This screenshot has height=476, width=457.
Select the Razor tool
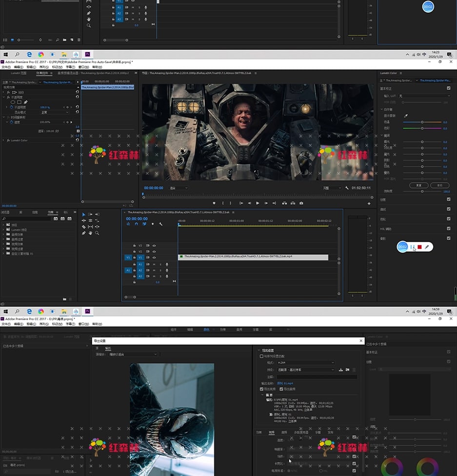pos(84,227)
